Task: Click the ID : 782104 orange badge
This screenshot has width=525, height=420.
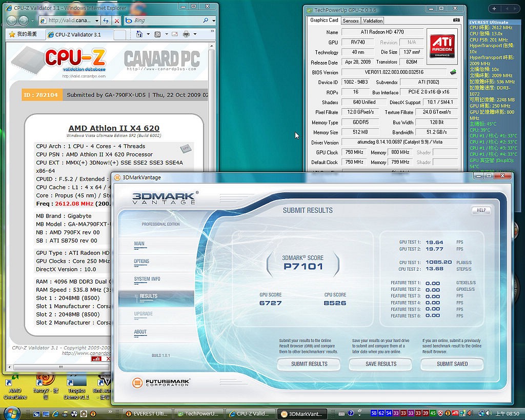Action: click(42, 95)
